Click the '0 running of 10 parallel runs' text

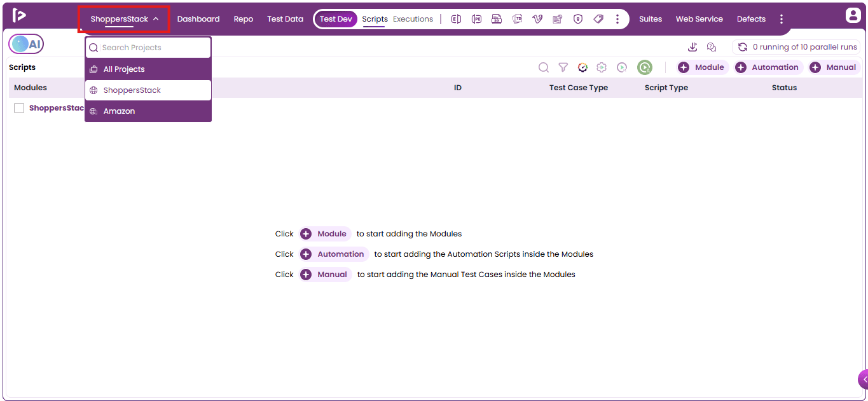pyautogui.click(x=805, y=47)
